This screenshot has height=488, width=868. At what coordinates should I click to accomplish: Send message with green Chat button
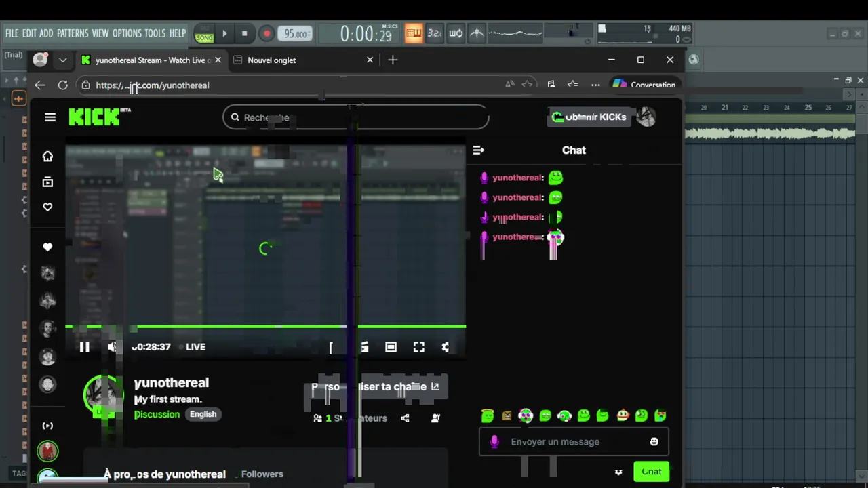click(x=651, y=472)
